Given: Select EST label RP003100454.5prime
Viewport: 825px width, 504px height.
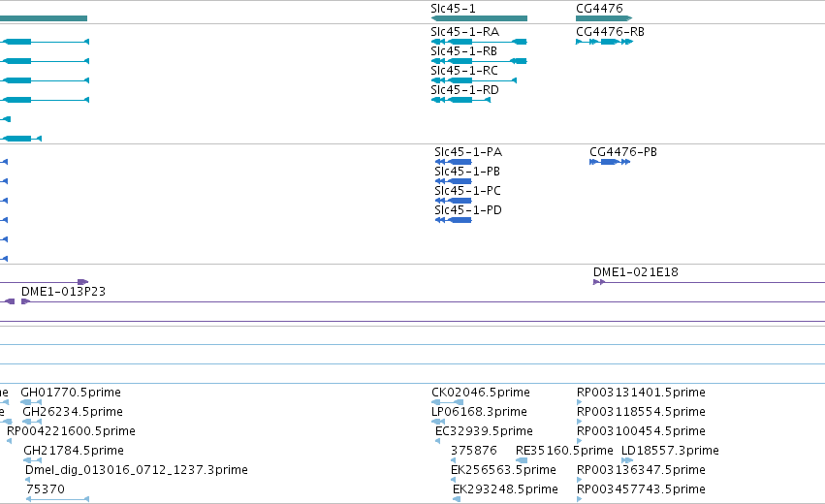Looking at the screenshot, I should point(641,431).
